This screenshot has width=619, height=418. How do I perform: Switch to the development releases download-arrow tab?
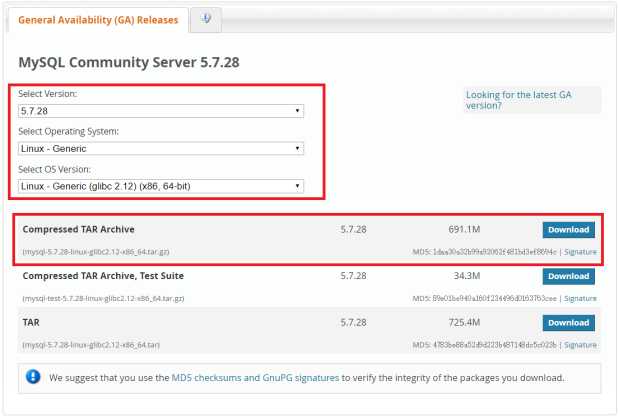tap(206, 19)
